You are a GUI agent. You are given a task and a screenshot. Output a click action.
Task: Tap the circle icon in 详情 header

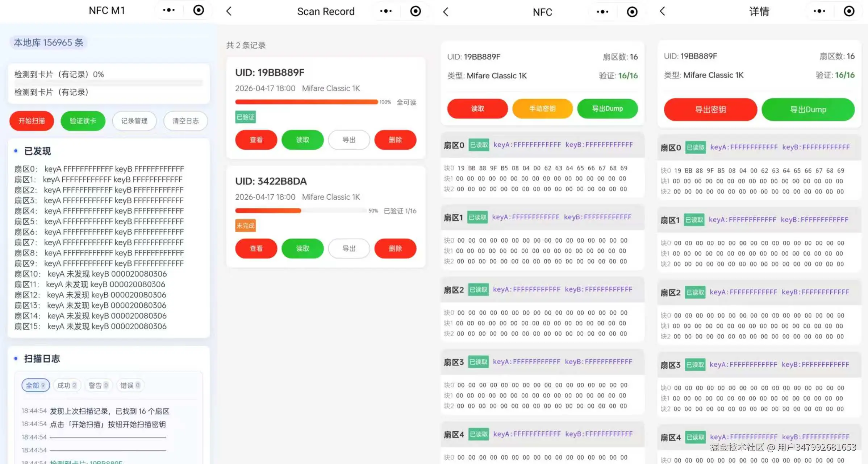(849, 11)
